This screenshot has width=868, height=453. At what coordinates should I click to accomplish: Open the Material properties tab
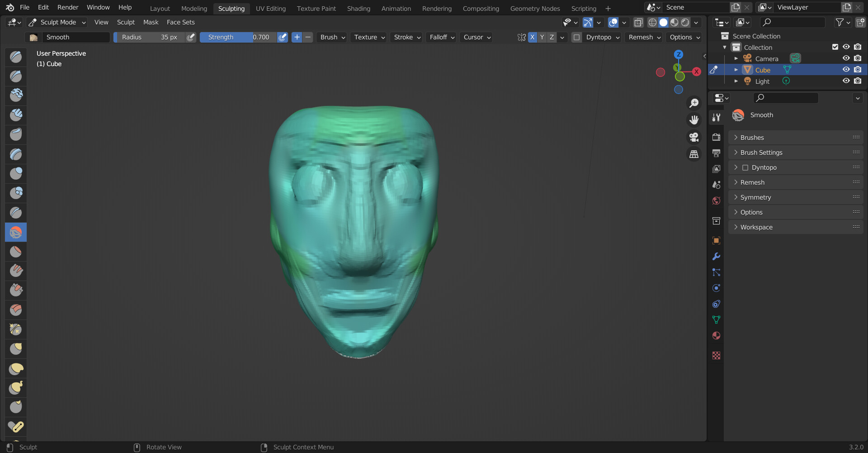pos(717,335)
